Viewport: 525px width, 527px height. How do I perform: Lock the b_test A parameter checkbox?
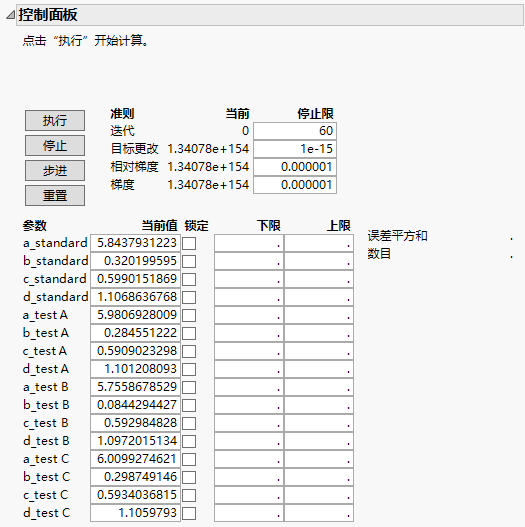pyautogui.click(x=189, y=333)
